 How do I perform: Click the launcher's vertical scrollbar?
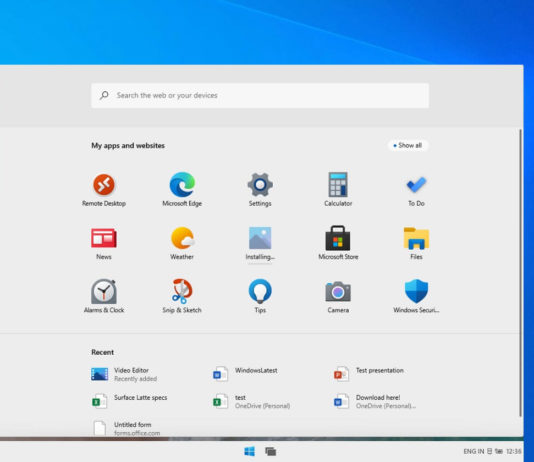[x=520, y=272]
